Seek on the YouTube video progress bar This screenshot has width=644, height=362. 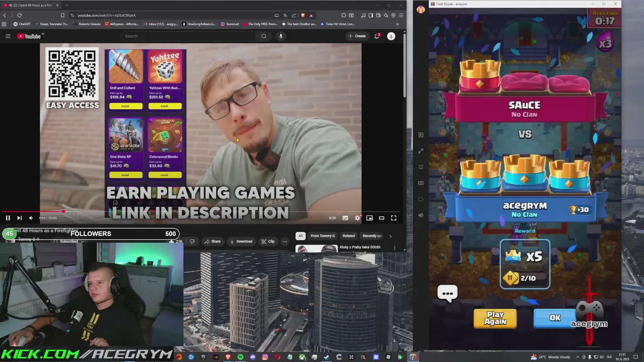(x=201, y=212)
